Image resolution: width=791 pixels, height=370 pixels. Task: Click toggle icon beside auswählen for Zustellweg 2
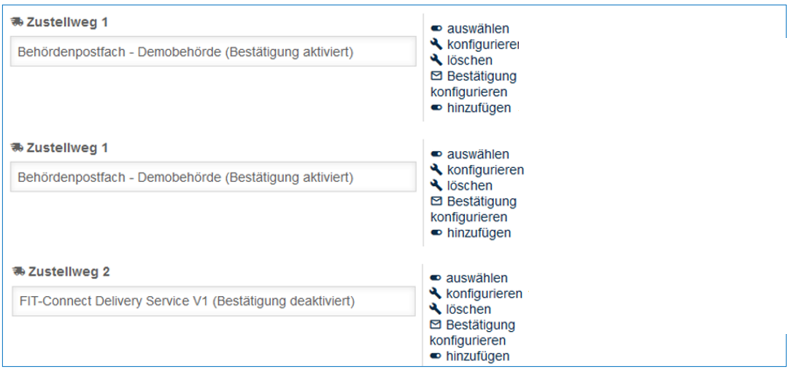click(436, 278)
